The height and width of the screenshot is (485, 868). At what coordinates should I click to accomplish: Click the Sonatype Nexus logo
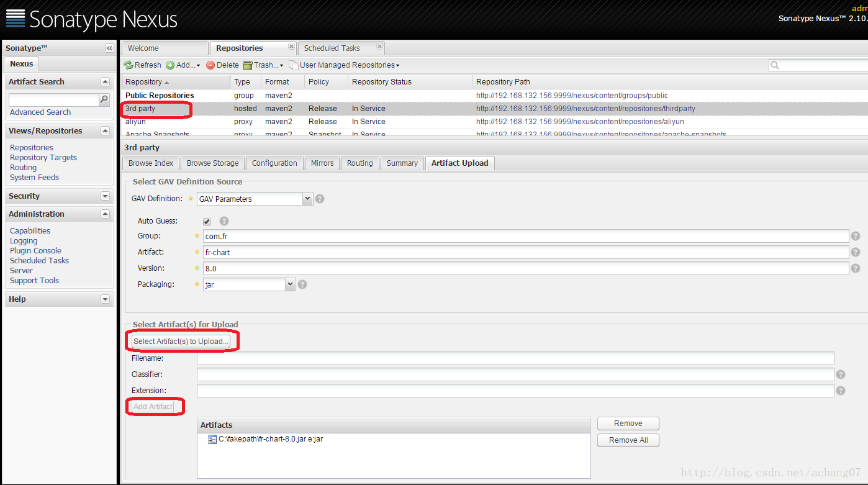(92, 19)
